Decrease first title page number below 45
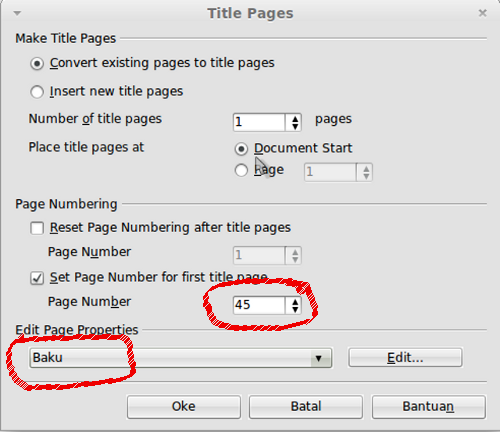 tap(295, 309)
